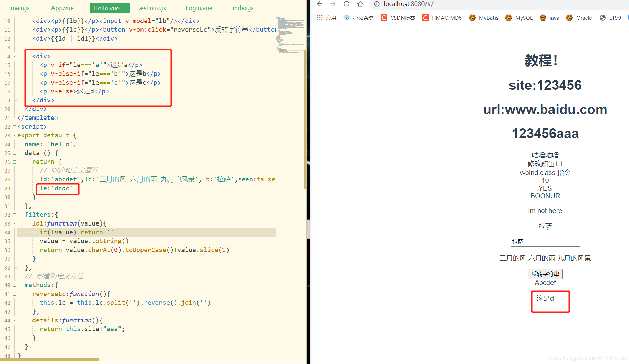Image resolution: width=629 pixels, height=364 pixels.
Task: Open the 办公系统 bookmark
Action: (x=359, y=18)
